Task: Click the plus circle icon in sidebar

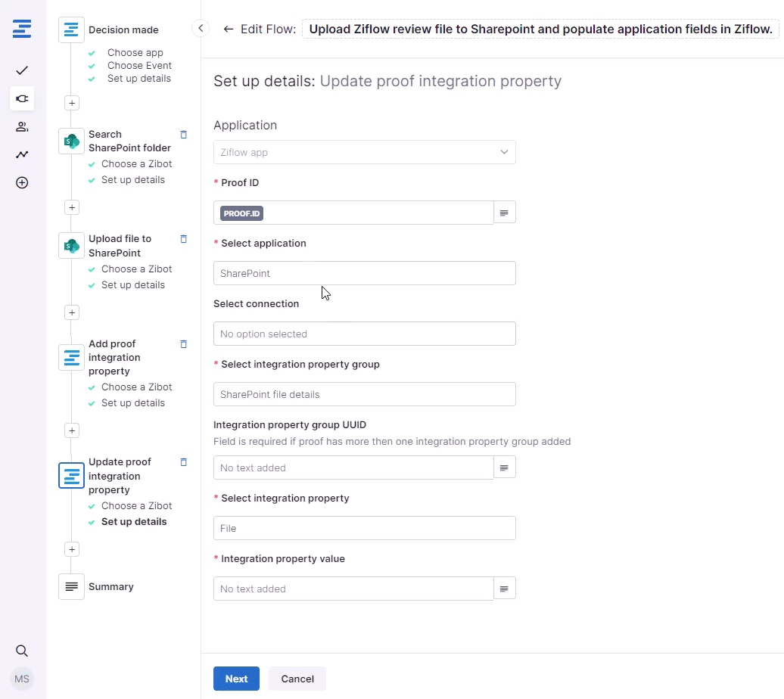Action: point(22,182)
